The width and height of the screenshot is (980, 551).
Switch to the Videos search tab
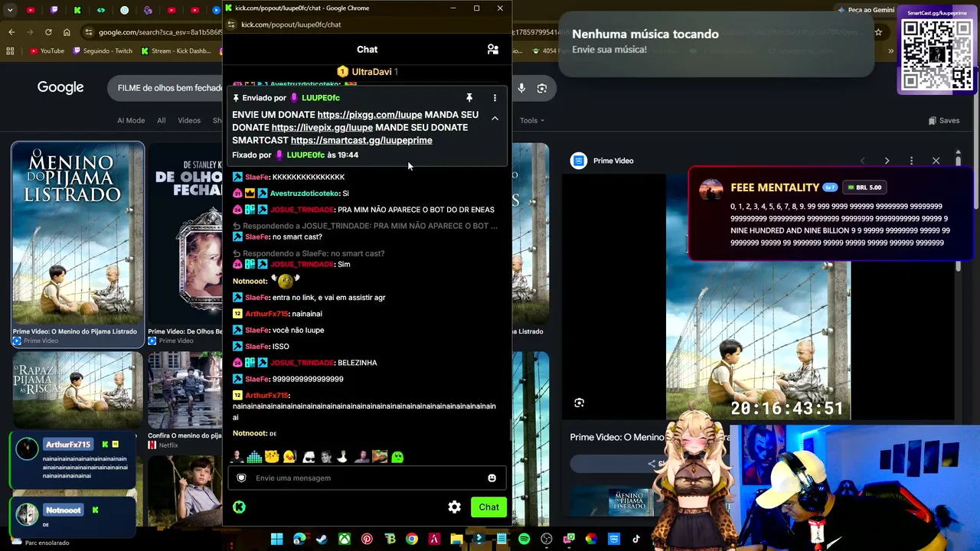189,120
